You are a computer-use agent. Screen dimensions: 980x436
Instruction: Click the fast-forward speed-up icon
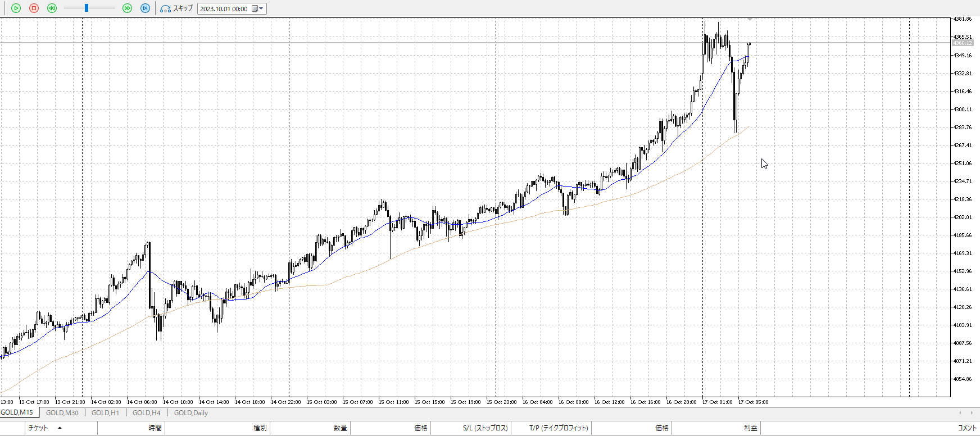point(127,8)
